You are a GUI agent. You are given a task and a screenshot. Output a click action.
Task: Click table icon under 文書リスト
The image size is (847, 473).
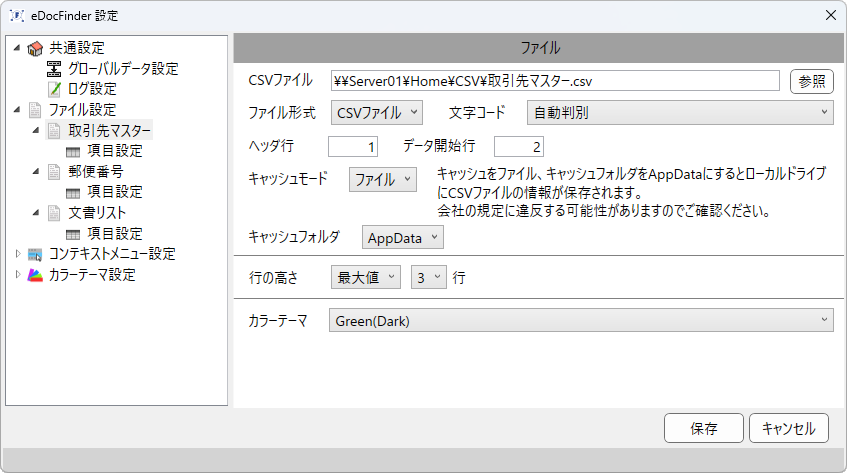pos(73,234)
